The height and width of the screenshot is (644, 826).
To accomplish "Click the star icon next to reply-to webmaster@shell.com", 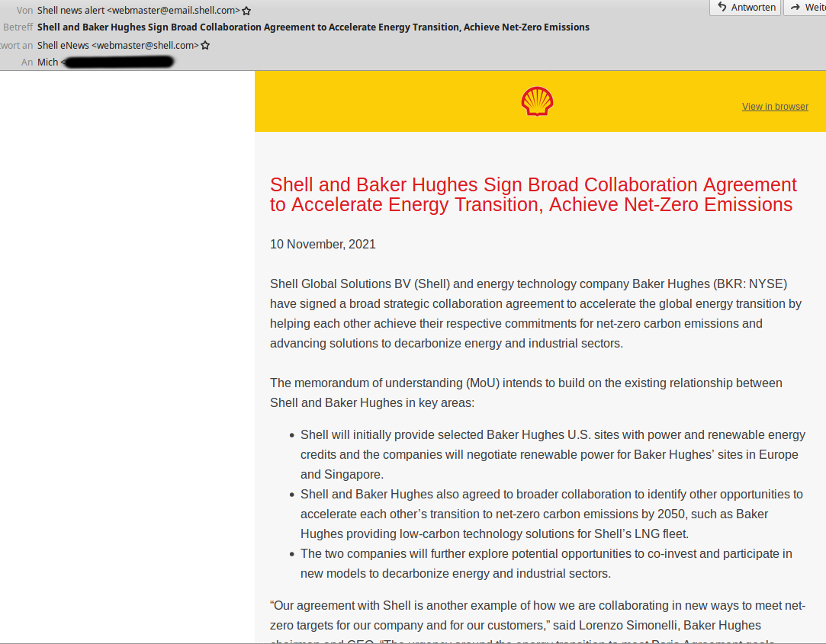I will [x=205, y=45].
